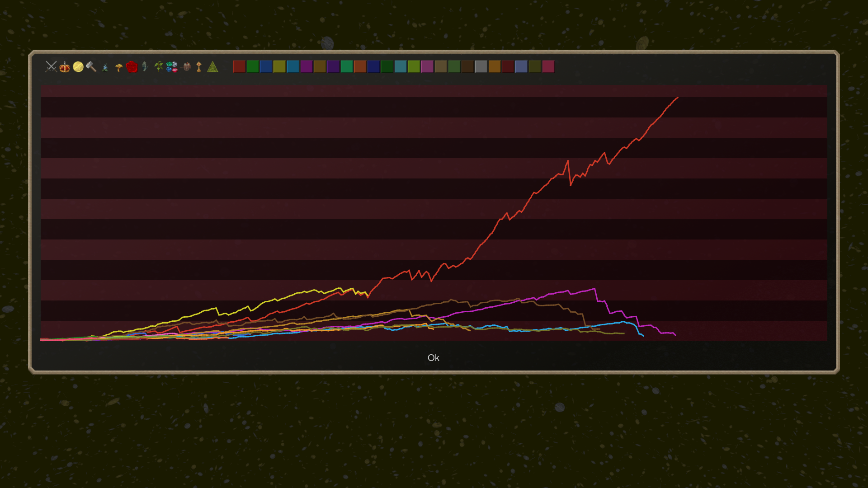Image resolution: width=868 pixels, height=488 pixels.
Task: Select the olive pyramid triangle icon
Action: 212,67
